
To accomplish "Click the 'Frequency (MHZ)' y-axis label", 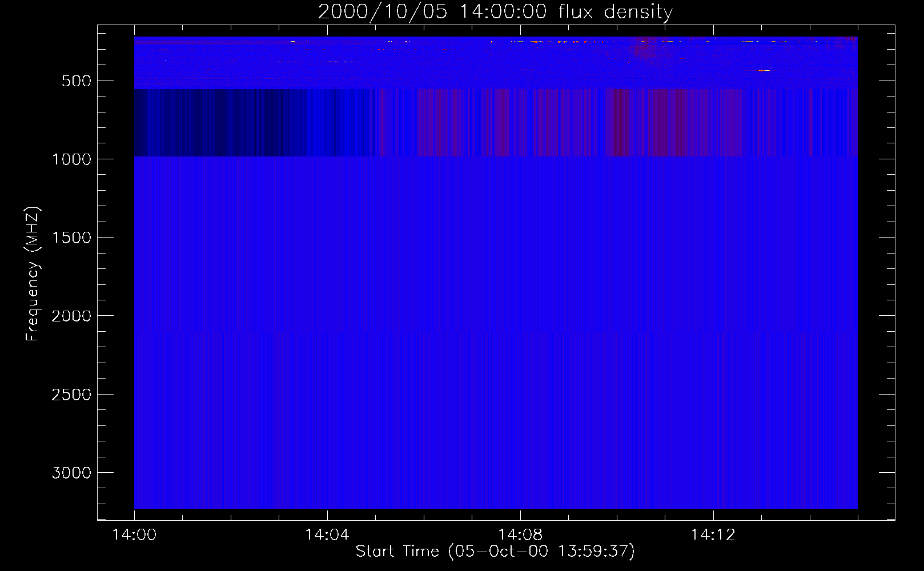I will coord(33,274).
